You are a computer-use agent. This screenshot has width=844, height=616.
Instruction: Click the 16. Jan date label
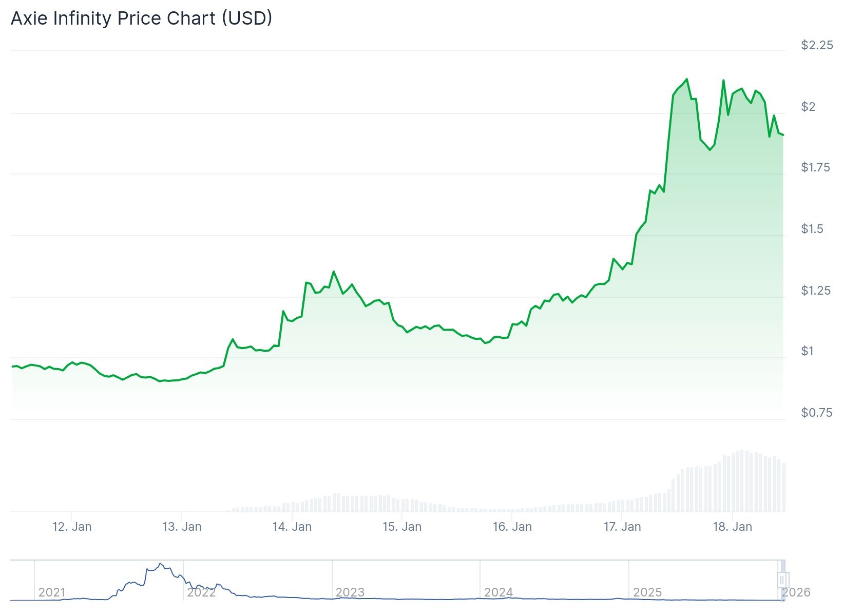(512, 527)
